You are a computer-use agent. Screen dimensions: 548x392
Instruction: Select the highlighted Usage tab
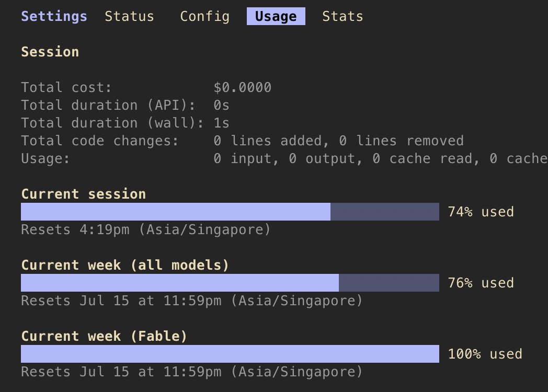(x=276, y=16)
